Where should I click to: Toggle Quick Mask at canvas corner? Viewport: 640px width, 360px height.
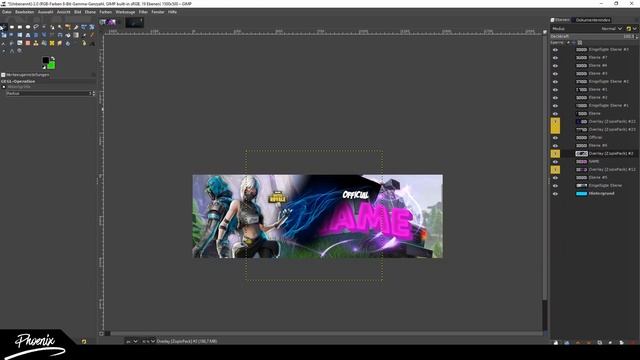[x=101, y=333]
